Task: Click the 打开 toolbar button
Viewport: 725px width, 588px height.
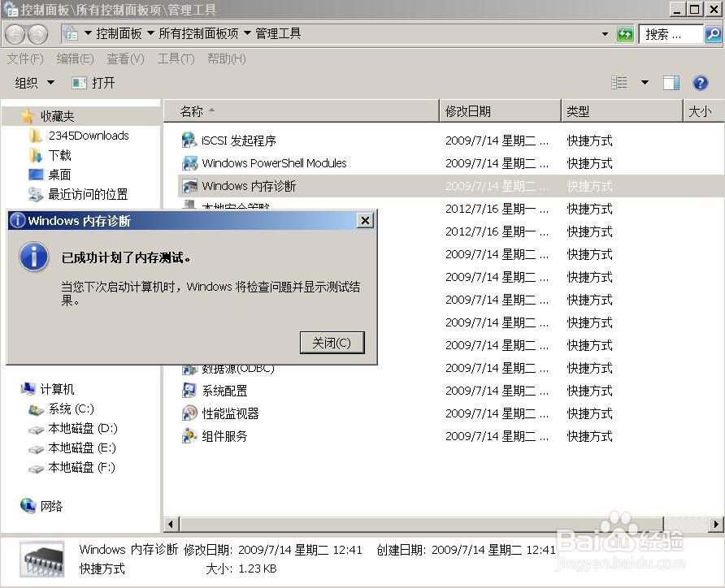Action: coord(93,83)
